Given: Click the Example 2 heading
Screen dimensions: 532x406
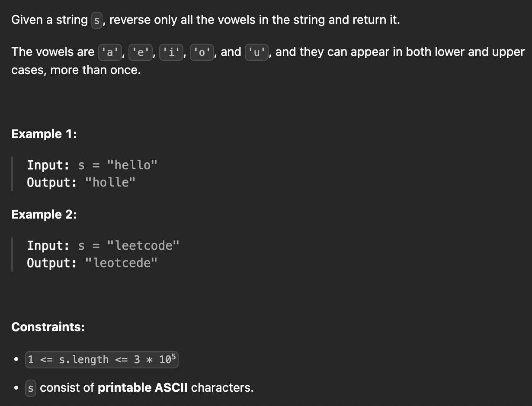Looking at the screenshot, I should coord(44,215).
